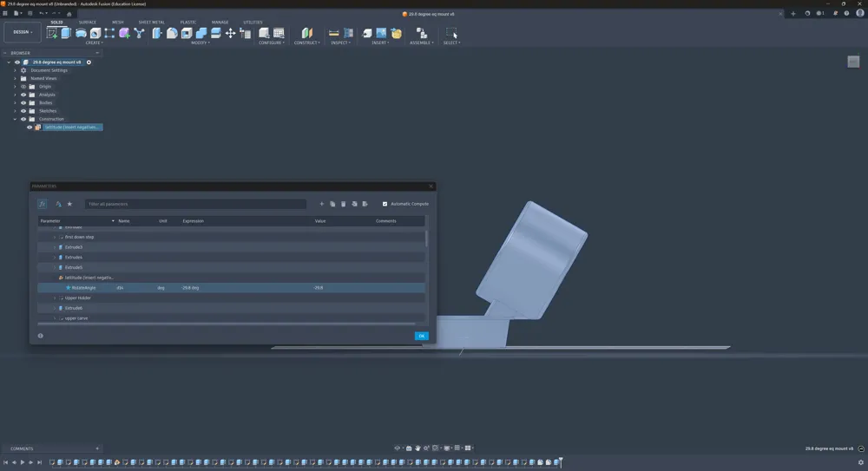
Task: Toggle visibility of root component 29.8 degree eq mount
Action: 17,62
